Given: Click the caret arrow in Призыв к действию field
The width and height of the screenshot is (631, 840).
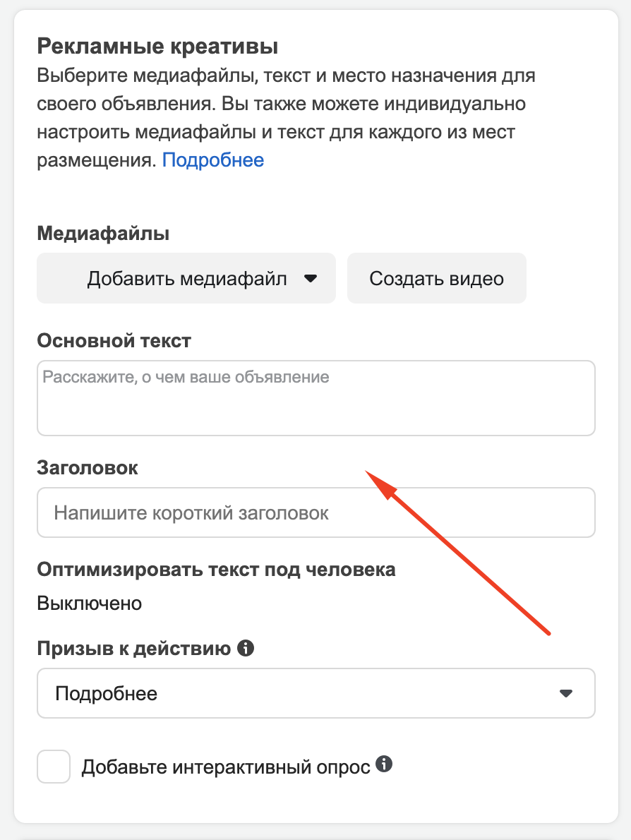Looking at the screenshot, I should tap(565, 693).
